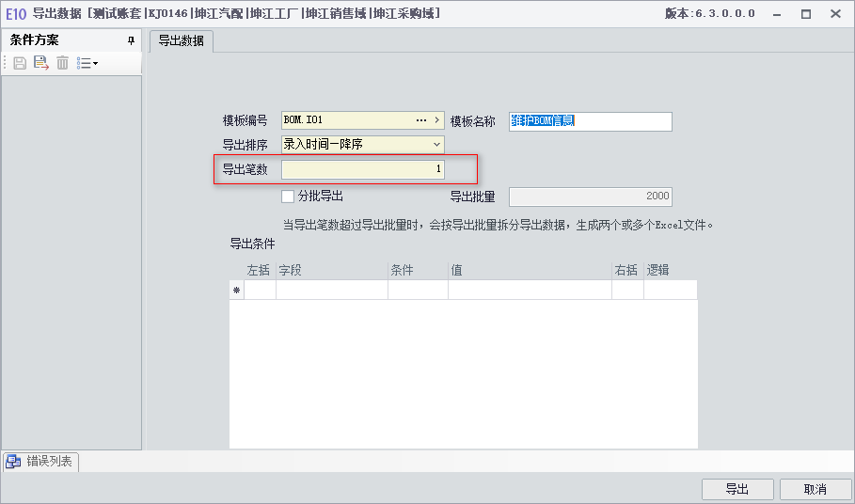855x504 pixels.
Task: Click the 条件 cell in condition grid
Action: (419, 291)
